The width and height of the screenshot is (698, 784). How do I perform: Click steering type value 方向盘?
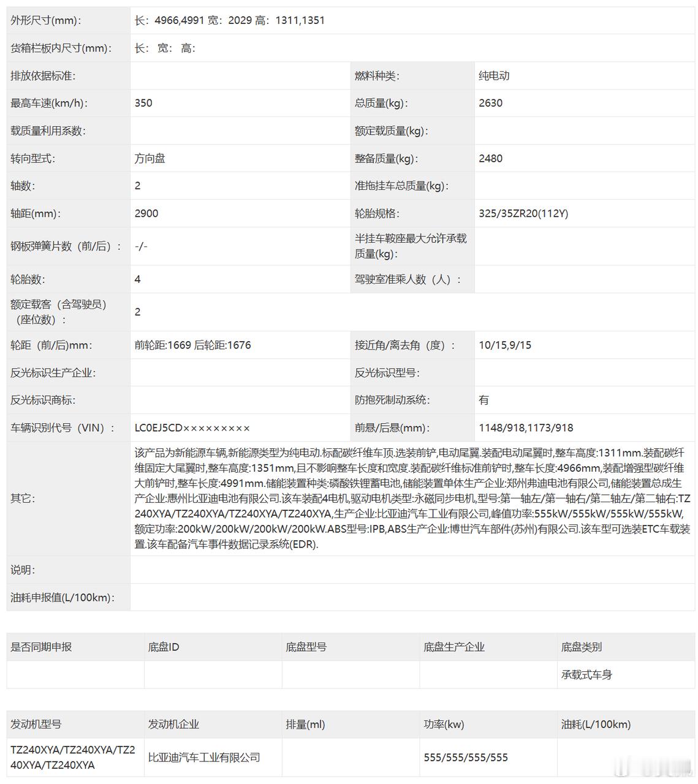tap(150, 158)
